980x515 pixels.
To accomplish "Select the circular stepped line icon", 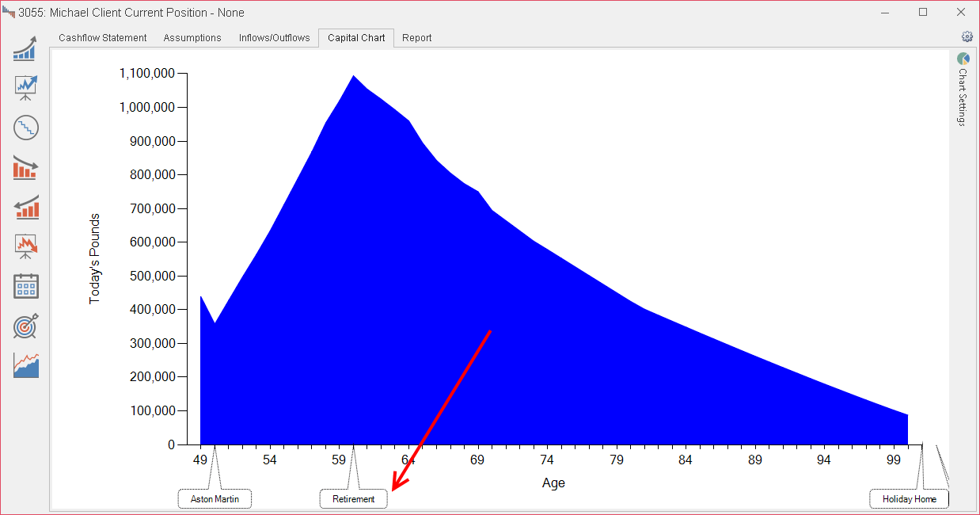I will tap(25, 128).
